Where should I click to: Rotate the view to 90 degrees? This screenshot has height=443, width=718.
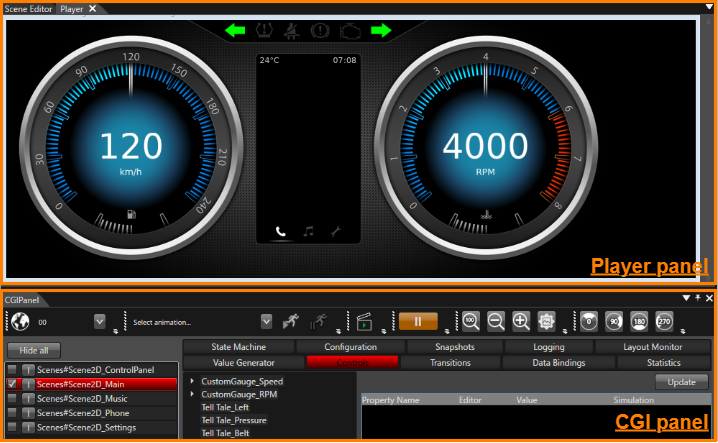click(614, 322)
